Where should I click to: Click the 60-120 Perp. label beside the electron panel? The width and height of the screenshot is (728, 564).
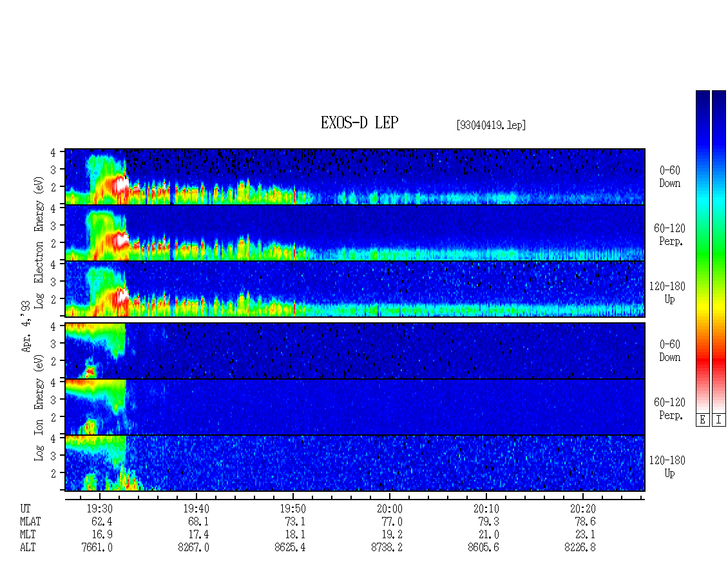tap(669, 235)
